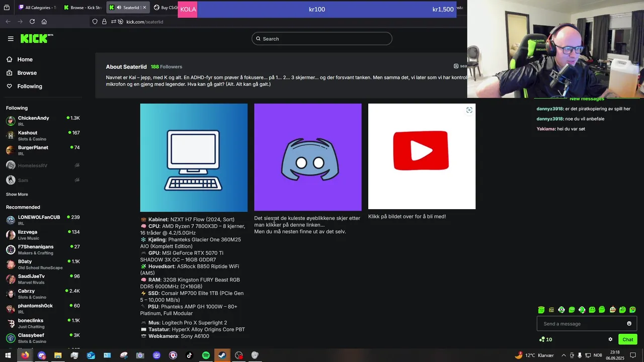Switch to the All Categories Twitch tab
The image size is (644, 362).
(x=37, y=8)
